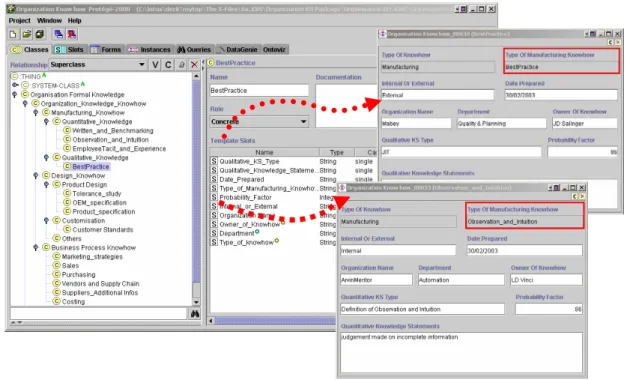Click the class icon next to BestPractice header
Screen dimensions: 627x380
pyautogui.click(x=211, y=63)
